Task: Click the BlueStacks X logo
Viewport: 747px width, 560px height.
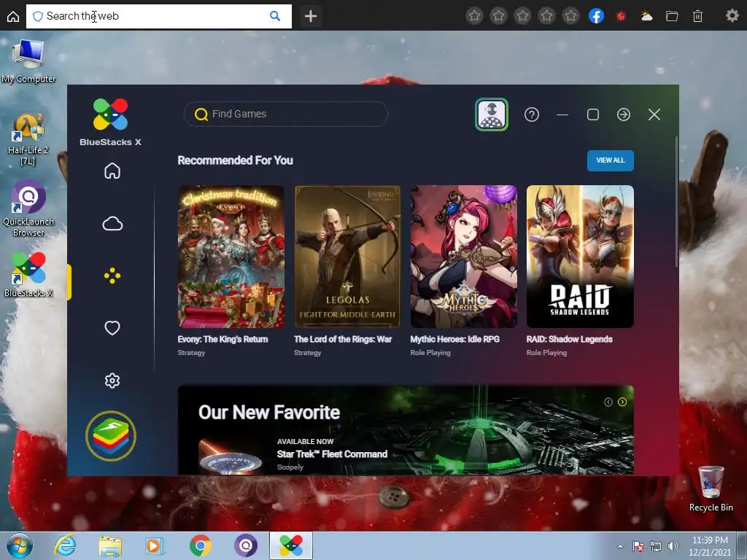Action: (x=111, y=122)
